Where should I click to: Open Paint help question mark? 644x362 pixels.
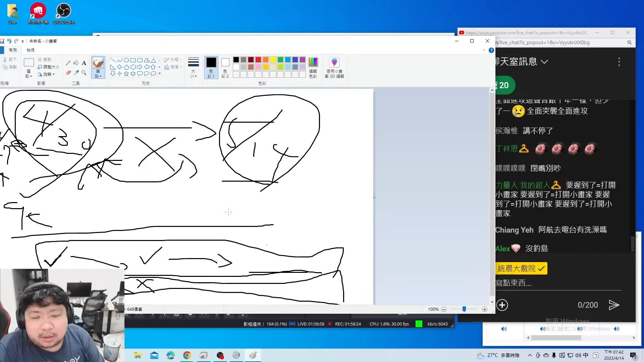point(491,50)
